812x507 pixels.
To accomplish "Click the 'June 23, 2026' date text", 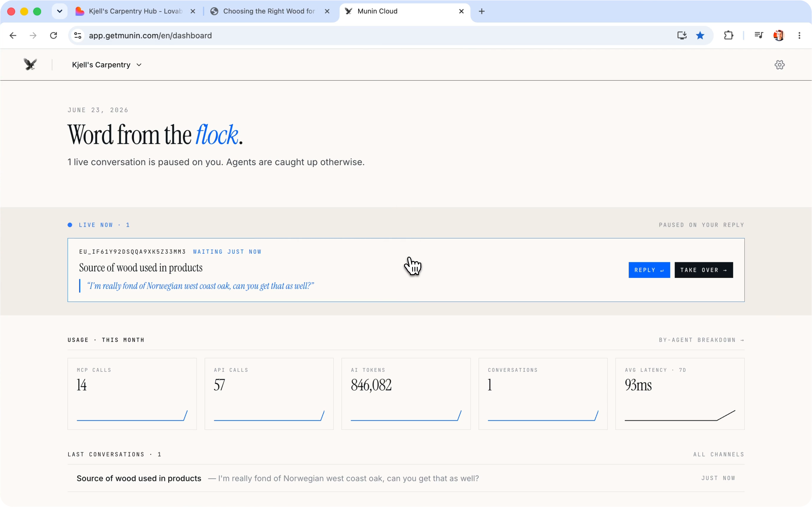I will (x=98, y=110).
